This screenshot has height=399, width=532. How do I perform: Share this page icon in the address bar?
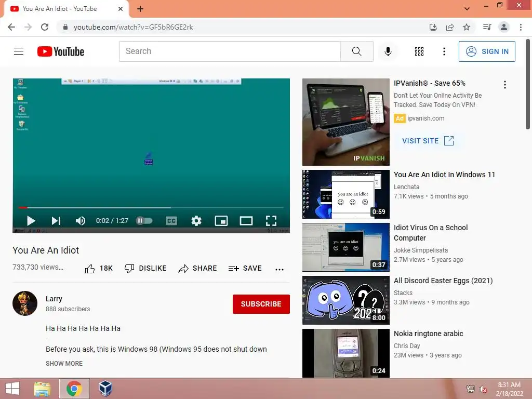pyautogui.click(x=450, y=27)
